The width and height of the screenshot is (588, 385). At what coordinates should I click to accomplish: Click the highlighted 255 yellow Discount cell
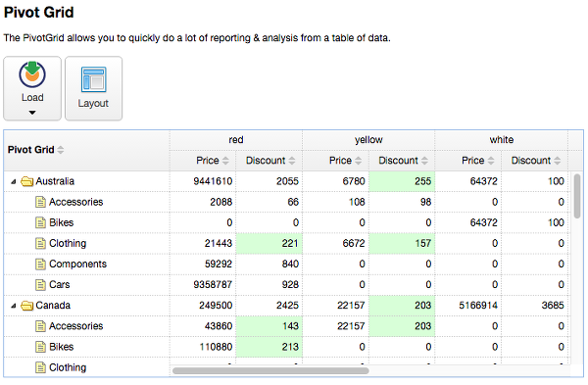point(402,181)
